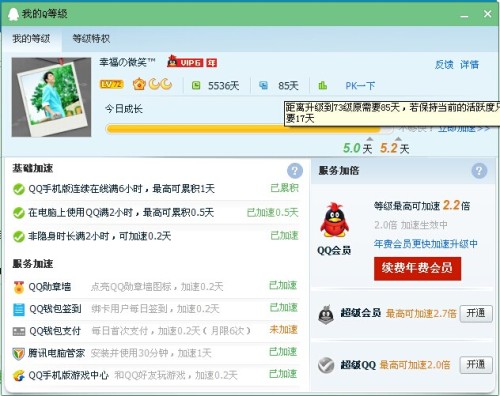Screen dimensions: 500x396
Task: Click the green 5.0天 growth value
Action: [x=358, y=148]
